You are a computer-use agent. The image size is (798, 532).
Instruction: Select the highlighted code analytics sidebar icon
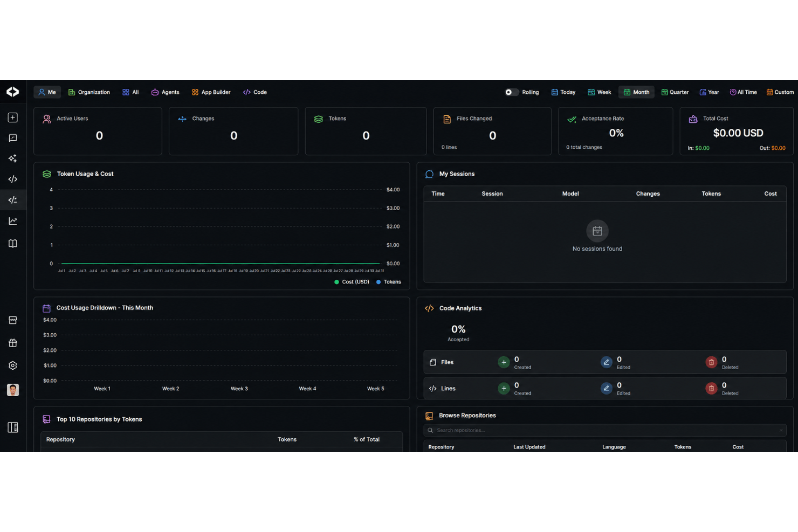pyautogui.click(x=13, y=200)
